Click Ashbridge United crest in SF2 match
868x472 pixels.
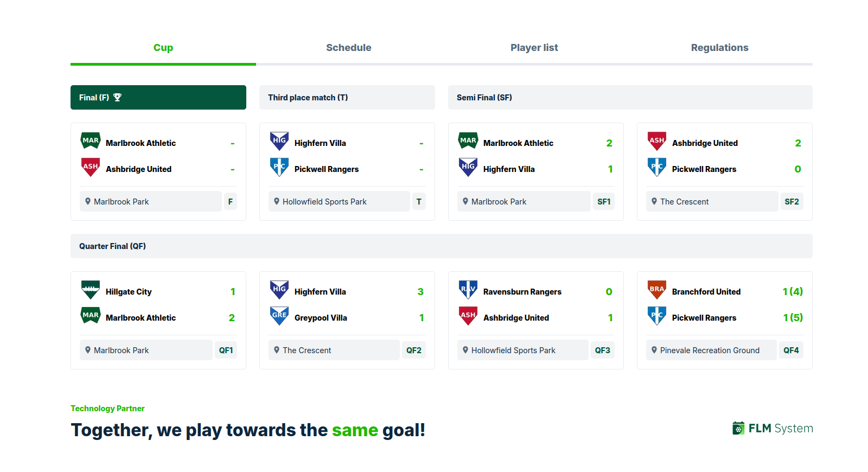point(657,141)
